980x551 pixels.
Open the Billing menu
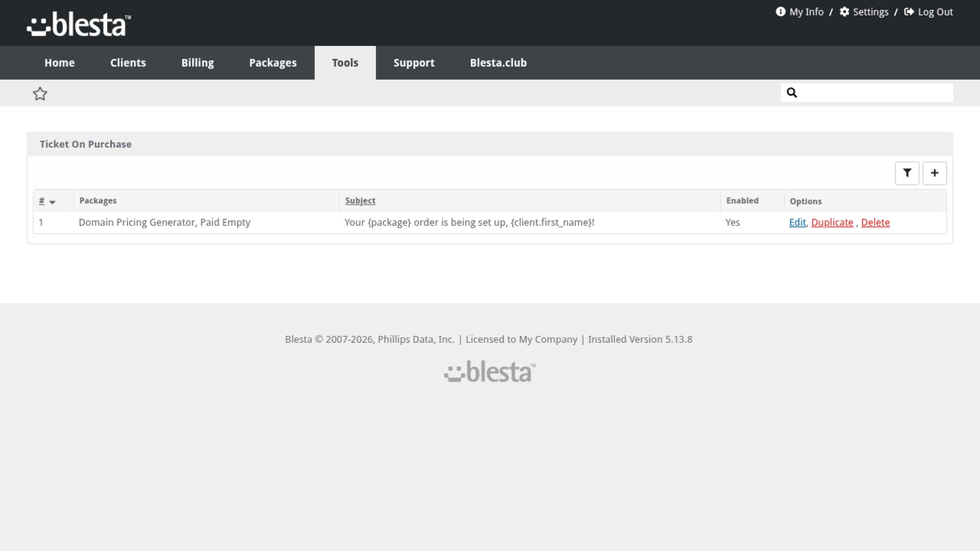[x=198, y=63]
